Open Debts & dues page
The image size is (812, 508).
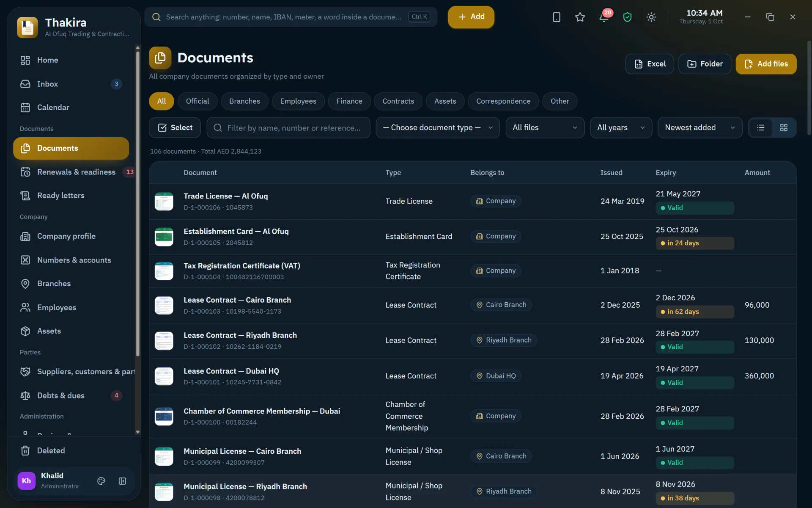tap(72, 395)
